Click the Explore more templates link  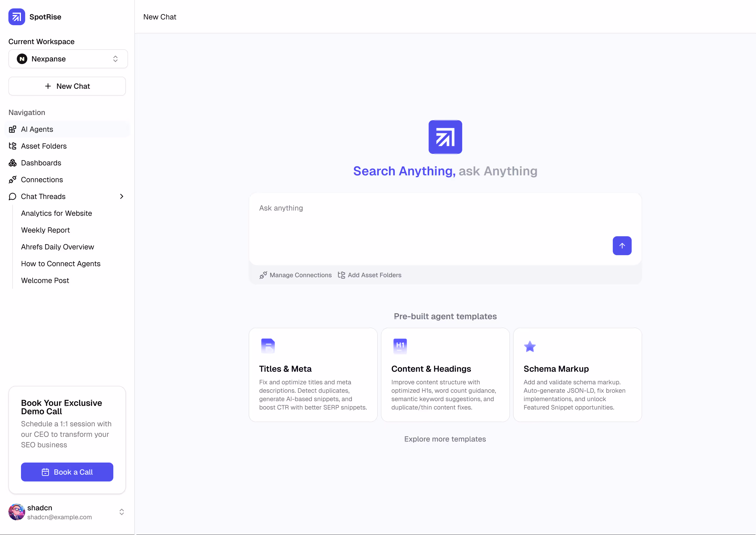[x=445, y=439]
